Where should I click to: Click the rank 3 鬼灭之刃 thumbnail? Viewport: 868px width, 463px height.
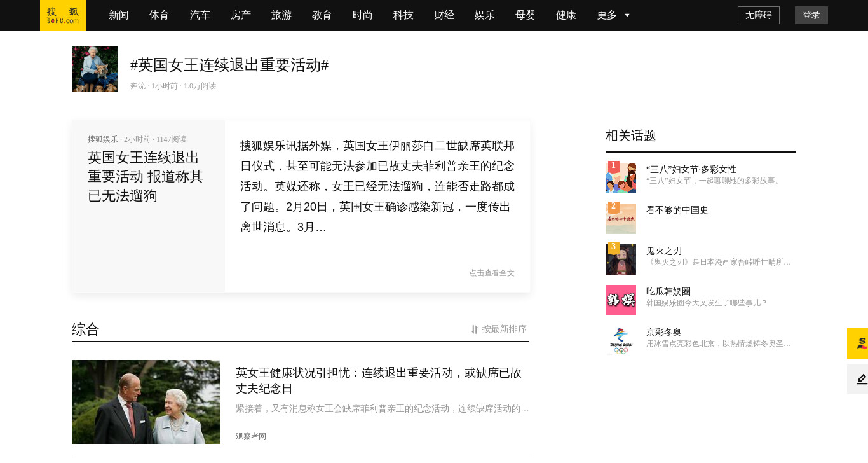tap(621, 259)
